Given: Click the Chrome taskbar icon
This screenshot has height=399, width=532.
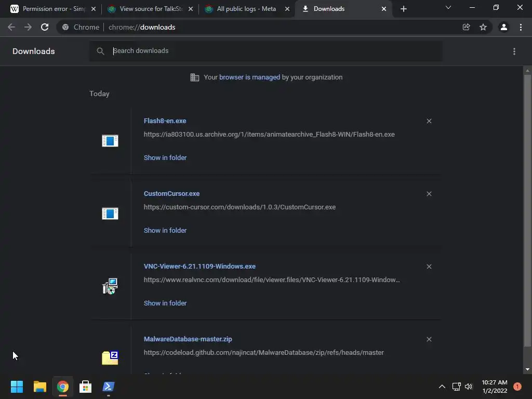Looking at the screenshot, I should 63,387.
